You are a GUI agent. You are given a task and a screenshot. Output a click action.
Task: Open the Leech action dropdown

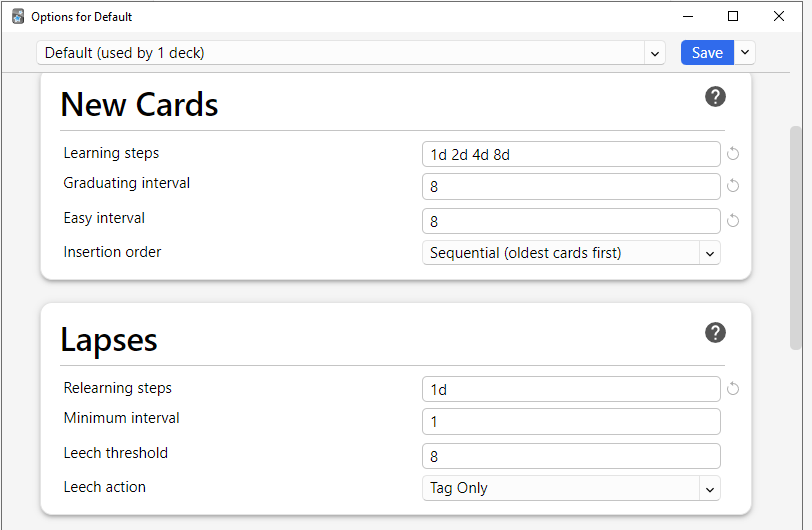click(x=571, y=488)
